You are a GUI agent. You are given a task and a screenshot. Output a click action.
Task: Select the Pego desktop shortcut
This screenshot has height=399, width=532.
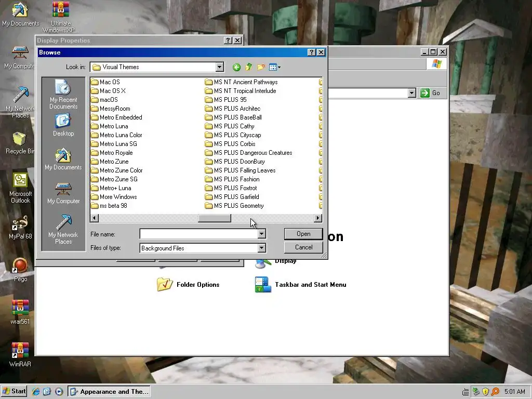20,270
